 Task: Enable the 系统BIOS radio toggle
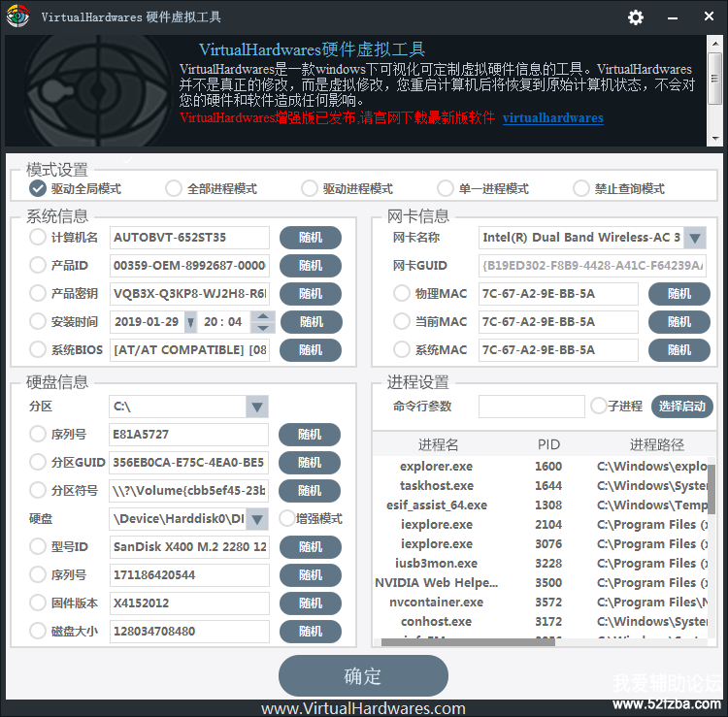[38, 349]
